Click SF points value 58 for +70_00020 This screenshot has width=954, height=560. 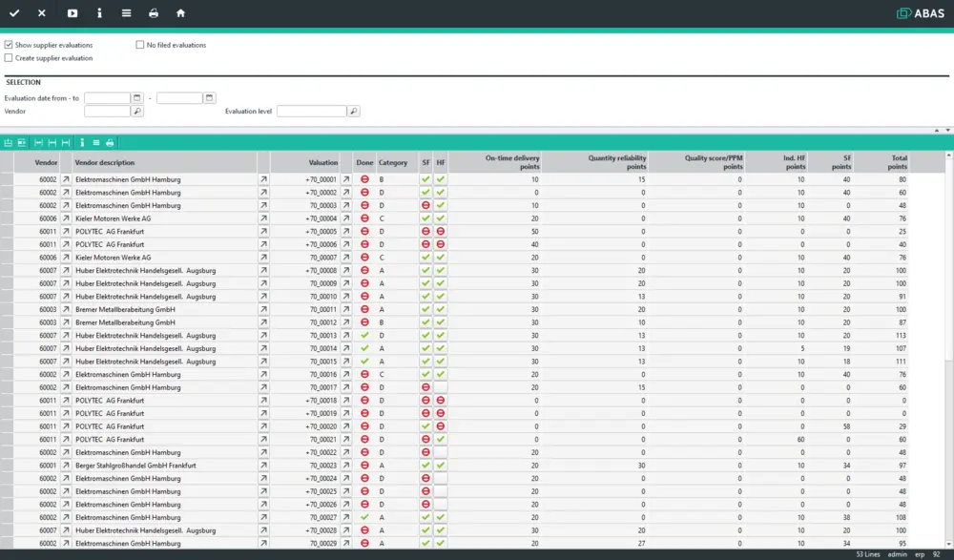click(x=846, y=426)
